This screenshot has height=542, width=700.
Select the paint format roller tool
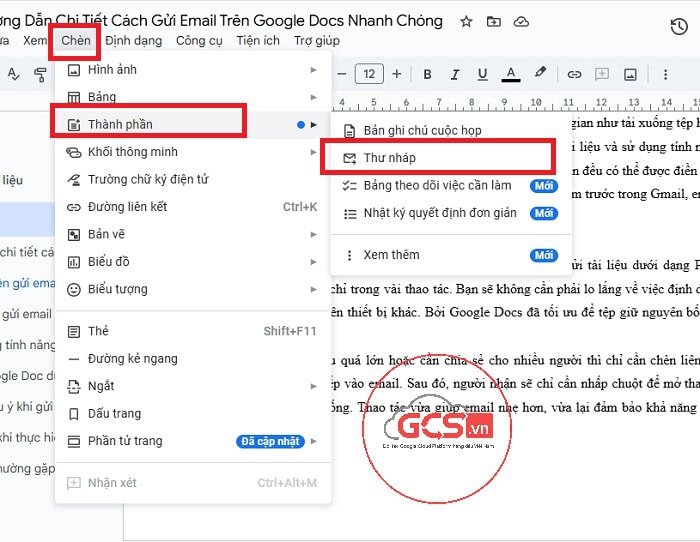coord(41,74)
